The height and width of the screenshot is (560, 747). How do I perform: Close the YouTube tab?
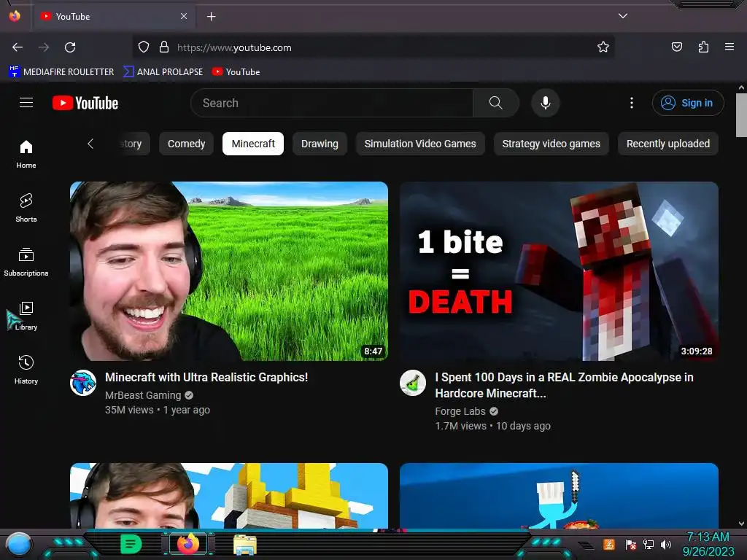[184, 16]
